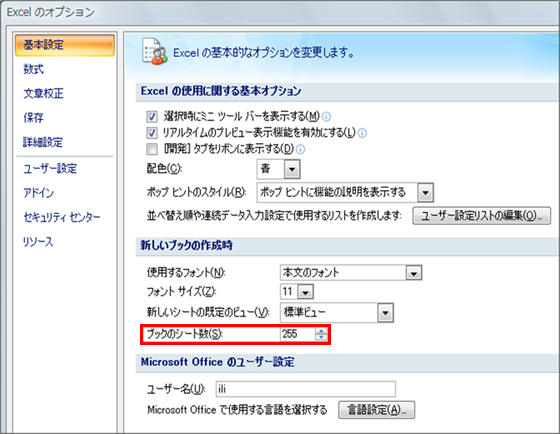The height and width of the screenshot is (434, 560).
Task: Expand 新しいシートの既定のビュー dropdown
Action: click(x=385, y=313)
